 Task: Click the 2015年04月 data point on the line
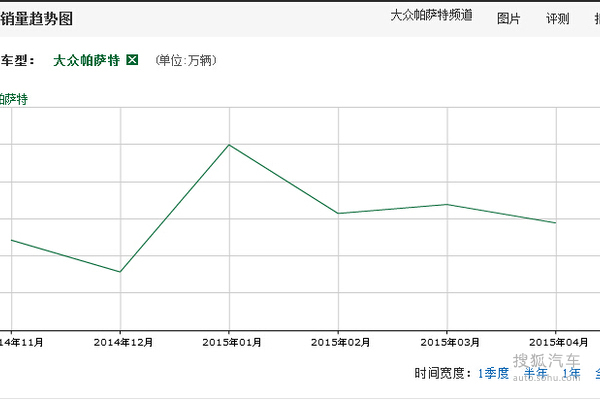(x=556, y=222)
